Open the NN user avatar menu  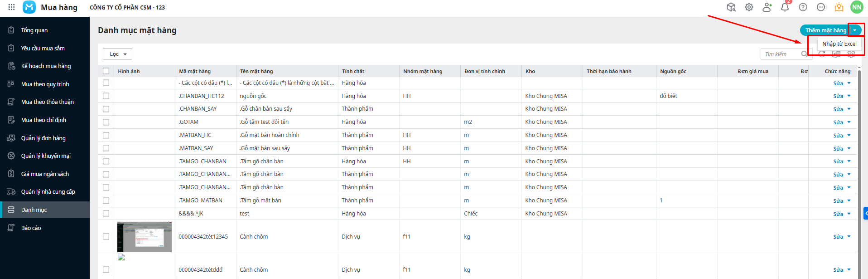pyautogui.click(x=857, y=7)
